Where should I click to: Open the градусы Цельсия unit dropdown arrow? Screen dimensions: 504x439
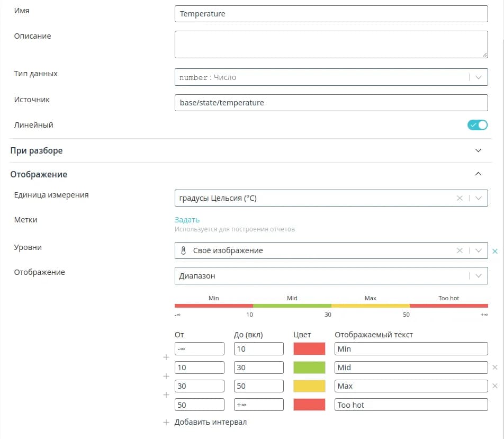(478, 198)
